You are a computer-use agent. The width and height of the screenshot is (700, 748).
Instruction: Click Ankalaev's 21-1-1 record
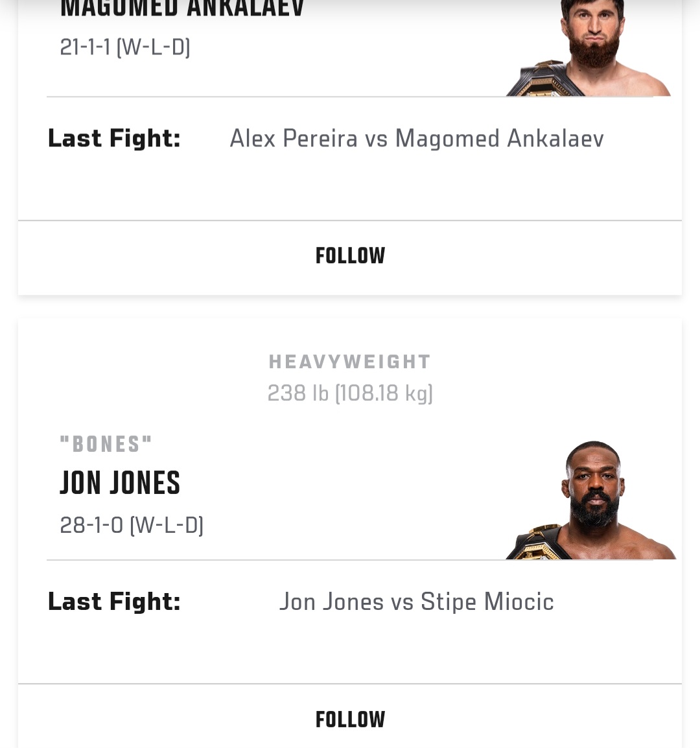click(x=85, y=47)
